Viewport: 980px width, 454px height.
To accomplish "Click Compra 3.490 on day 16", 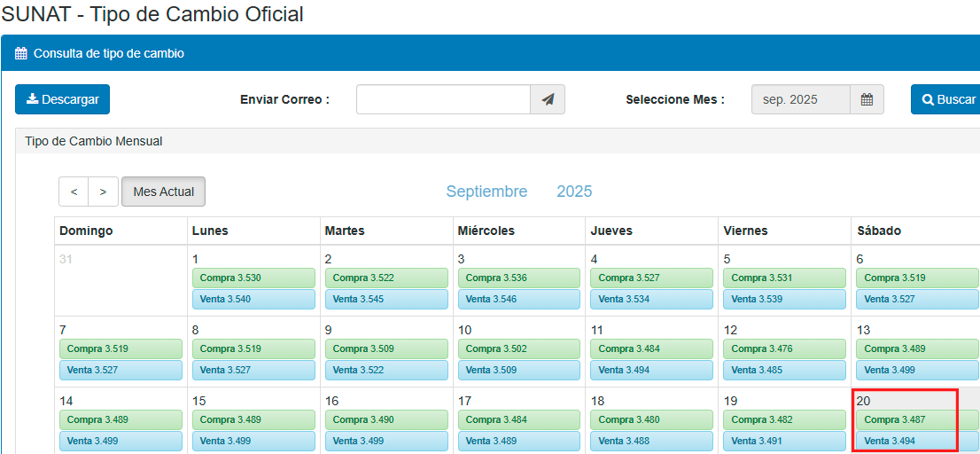I will 386,420.
